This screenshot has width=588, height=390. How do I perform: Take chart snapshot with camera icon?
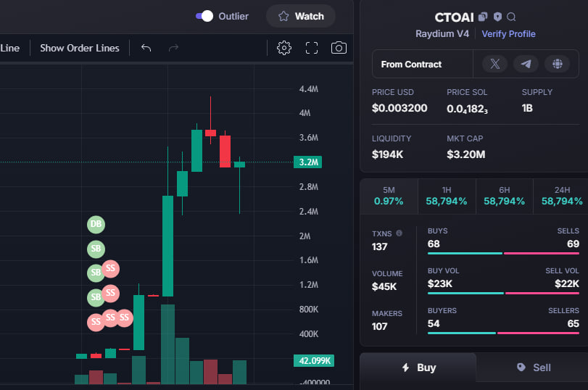coord(339,48)
